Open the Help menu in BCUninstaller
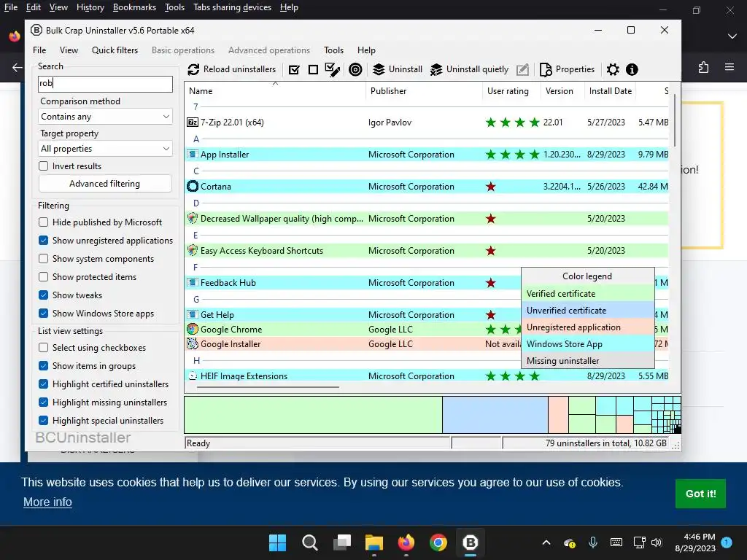This screenshot has height=560, width=747. [x=366, y=50]
